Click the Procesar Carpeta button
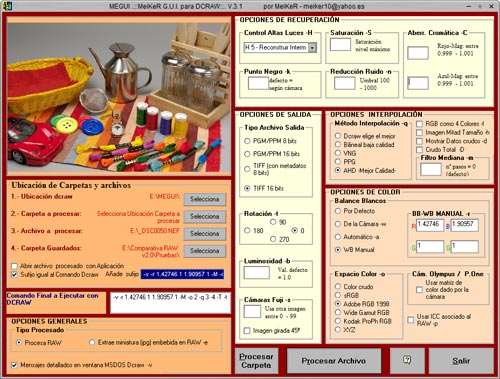Image resolution: width=500 pixels, height=379 pixels. 256,361
